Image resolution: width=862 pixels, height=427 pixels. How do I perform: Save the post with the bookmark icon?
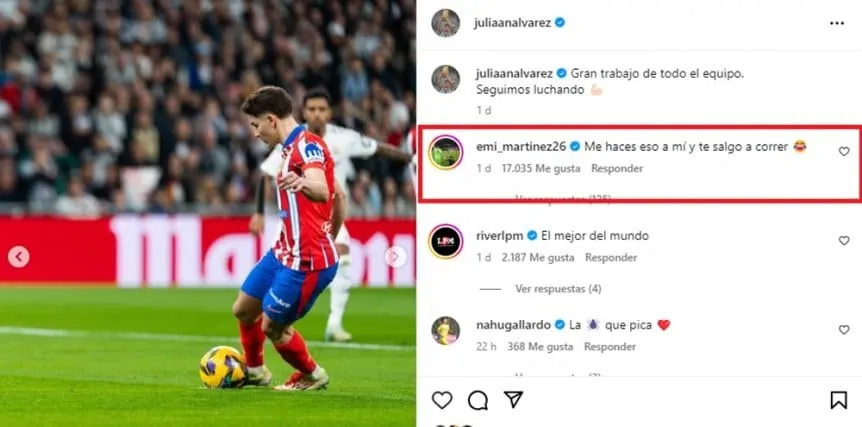[x=838, y=400]
